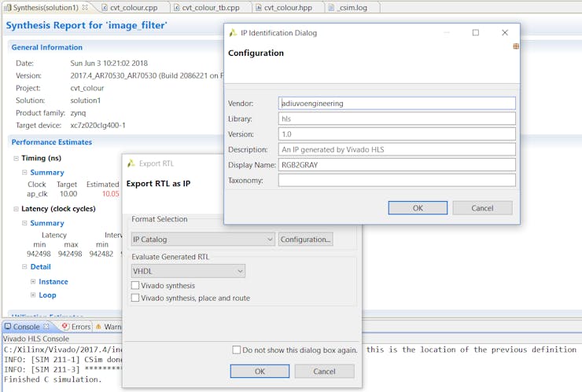Click the Taxonomy input field

pyautogui.click(x=397, y=180)
